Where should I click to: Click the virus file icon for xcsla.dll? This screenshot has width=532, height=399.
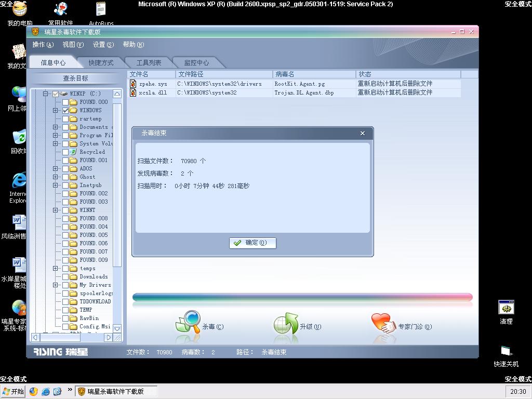(x=133, y=92)
